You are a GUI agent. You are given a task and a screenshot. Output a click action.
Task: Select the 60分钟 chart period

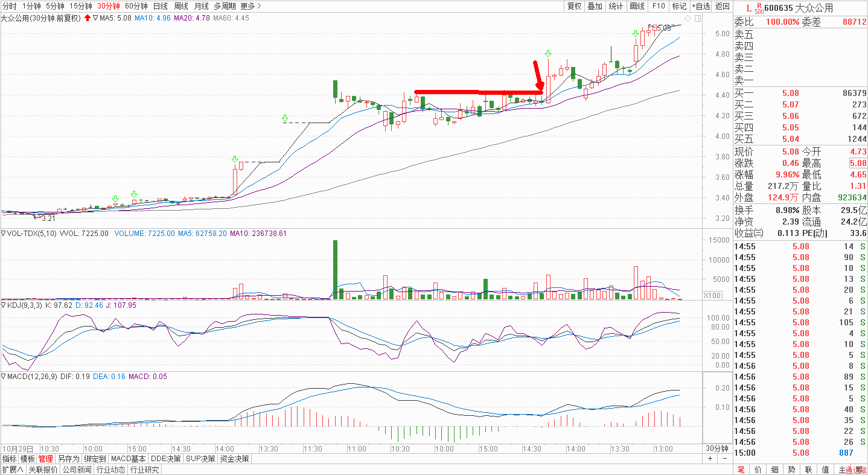pyautogui.click(x=136, y=6)
